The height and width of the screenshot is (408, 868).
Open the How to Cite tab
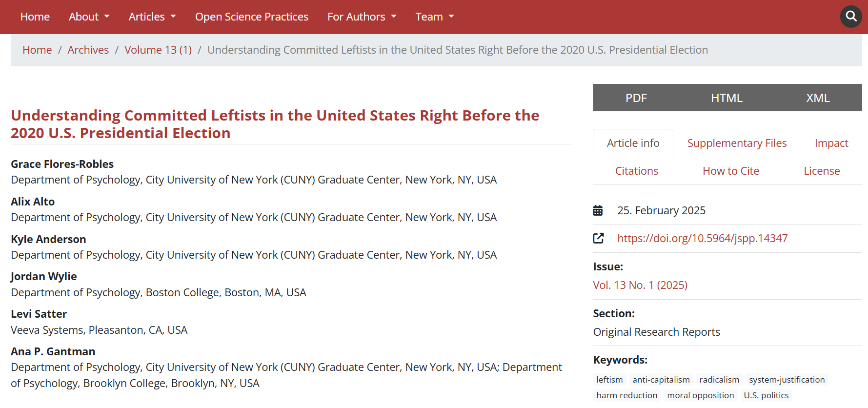click(730, 171)
